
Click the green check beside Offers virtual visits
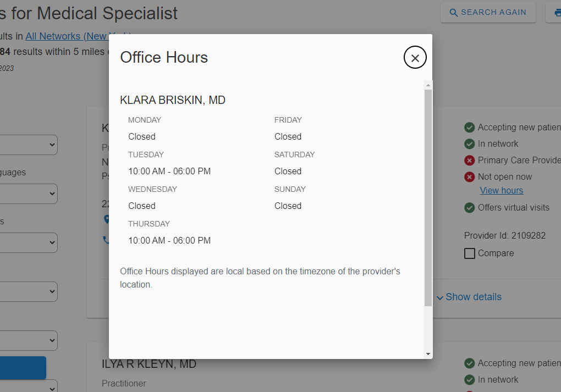tap(469, 208)
